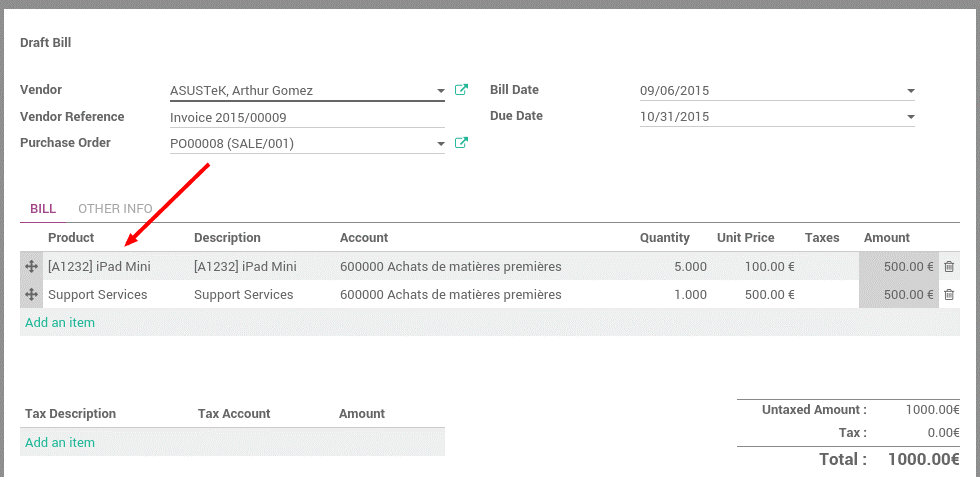The width and height of the screenshot is (980, 477).
Task: Select the Bill tab
Action: click(43, 209)
